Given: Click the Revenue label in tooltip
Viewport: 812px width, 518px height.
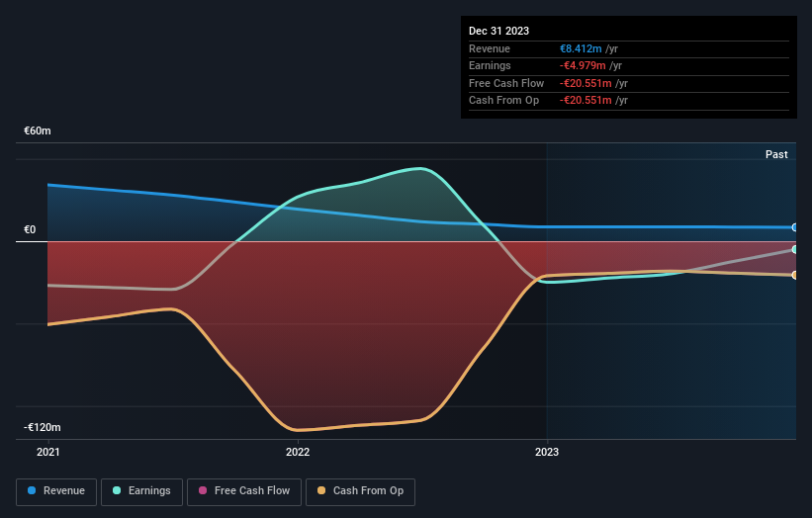Looking at the screenshot, I should [x=490, y=48].
